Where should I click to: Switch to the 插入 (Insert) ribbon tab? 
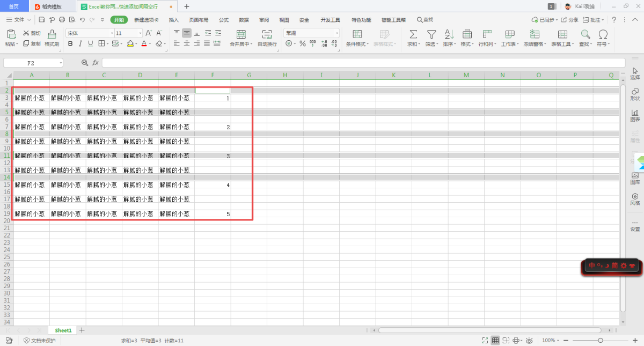click(x=174, y=20)
